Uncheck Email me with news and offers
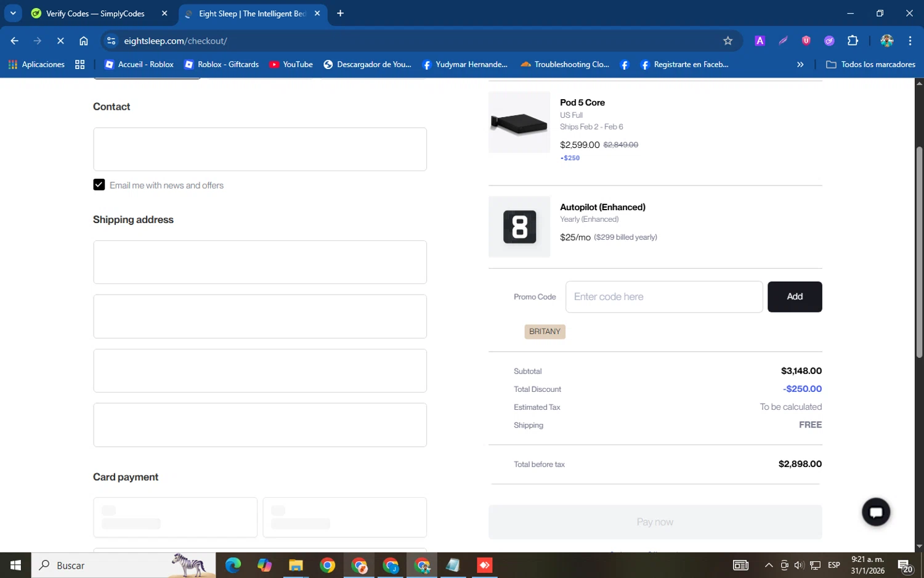The image size is (924, 578). [x=99, y=185]
